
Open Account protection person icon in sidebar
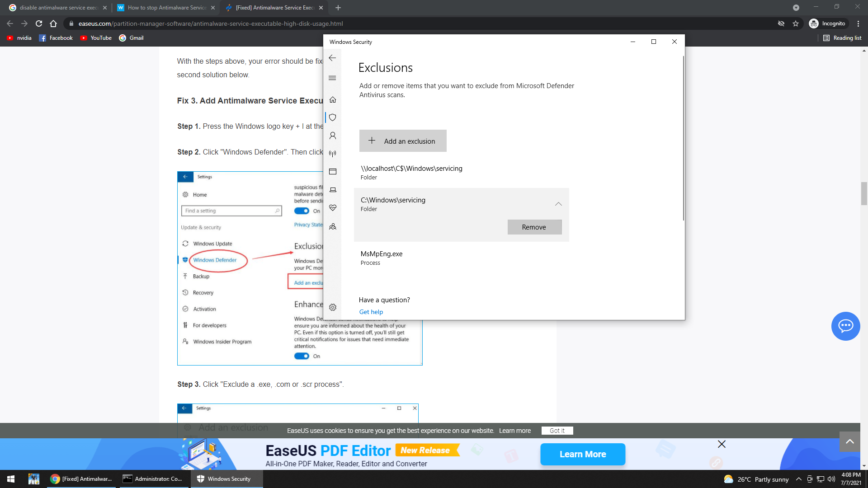pos(333,136)
